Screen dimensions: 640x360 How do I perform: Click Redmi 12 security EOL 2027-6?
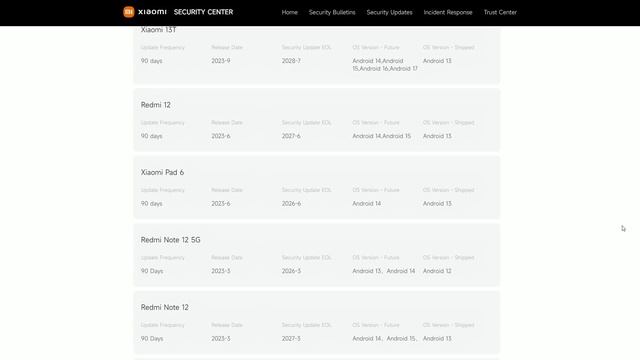coord(291,136)
